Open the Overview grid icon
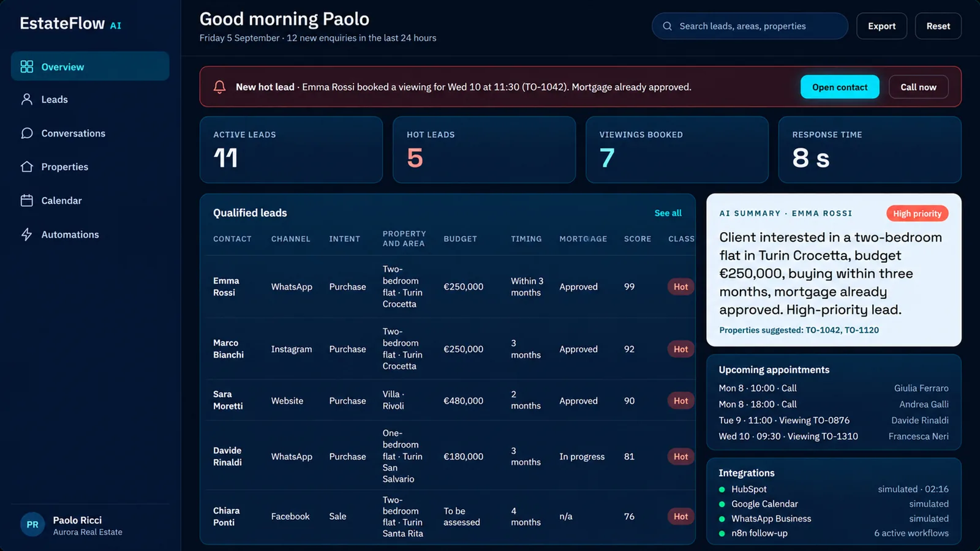980x551 pixels. [26, 67]
